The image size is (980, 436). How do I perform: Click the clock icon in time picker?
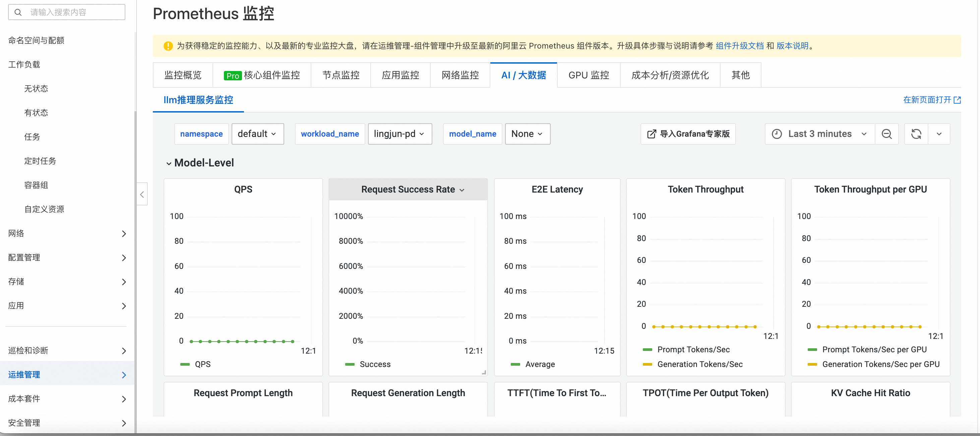[x=777, y=134]
